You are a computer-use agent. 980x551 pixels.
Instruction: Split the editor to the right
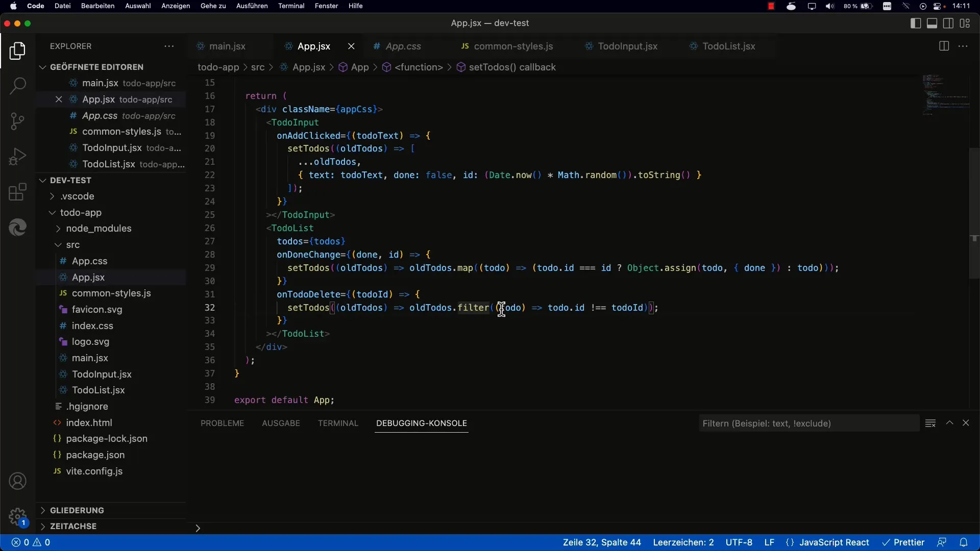pyautogui.click(x=944, y=46)
